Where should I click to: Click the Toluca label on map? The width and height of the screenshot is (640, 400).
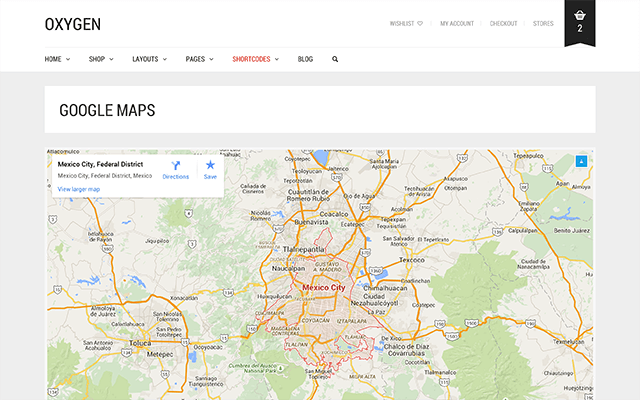coord(140,343)
